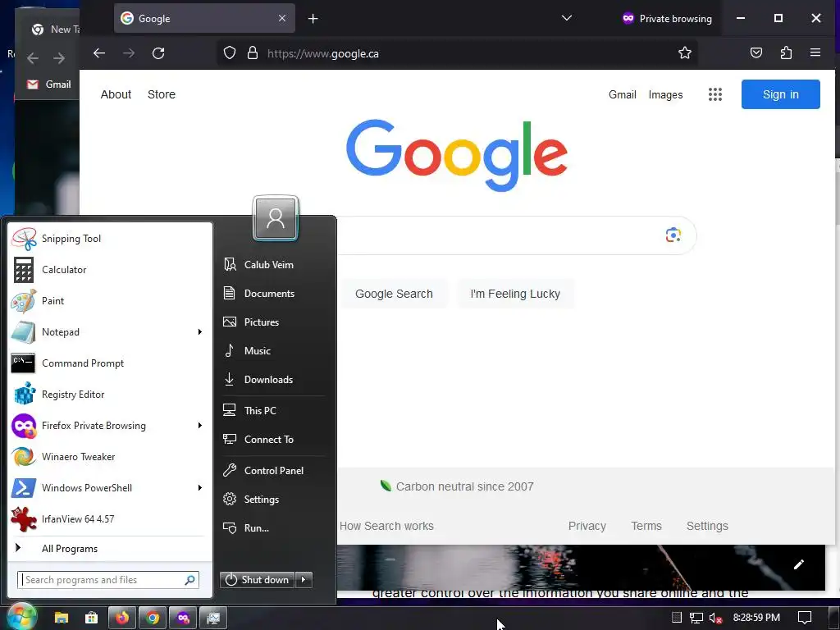
Task: Save page to Pocket icon
Action: [756, 53]
